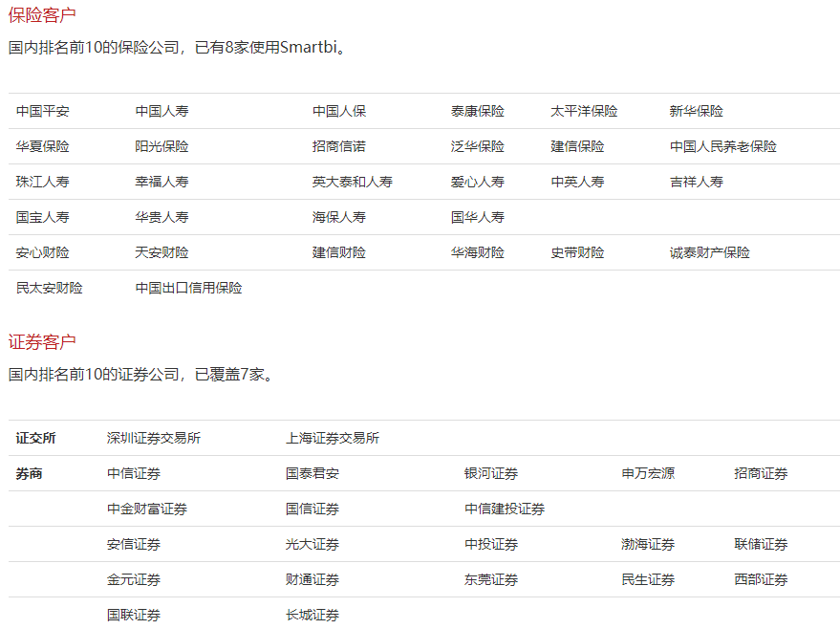Select the 中投证券 cell
Image resolution: width=840 pixels, height=629 pixels.
click(490, 544)
